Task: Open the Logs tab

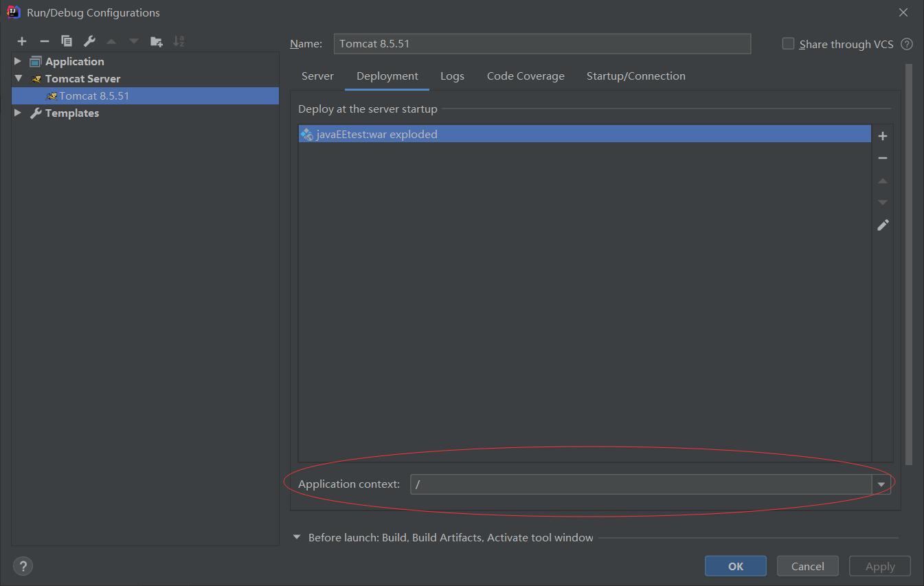Action: 452,76
